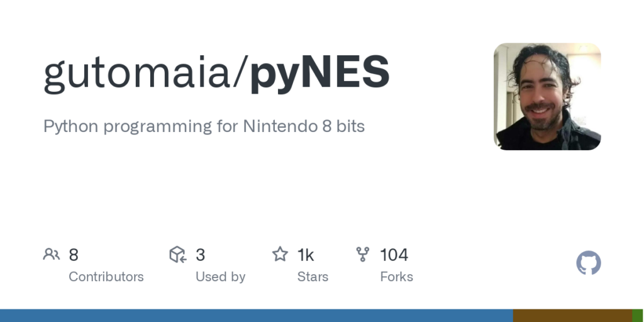Click the green segment of the language bar
Screen dimensions: 644x322
point(638,316)
